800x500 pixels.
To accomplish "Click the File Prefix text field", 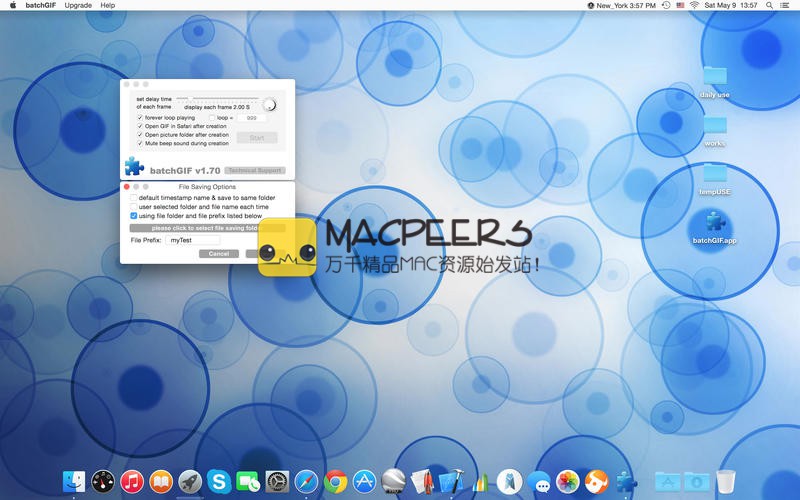I will [192, 240].
